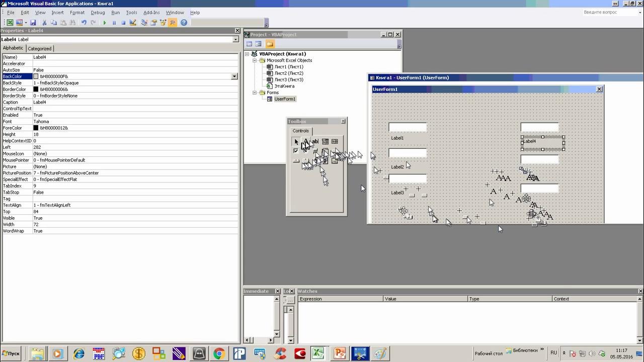This screenshot has width=644, height=362.
Task: Click the Expression column header in Watches
Action: coord(341,299)
